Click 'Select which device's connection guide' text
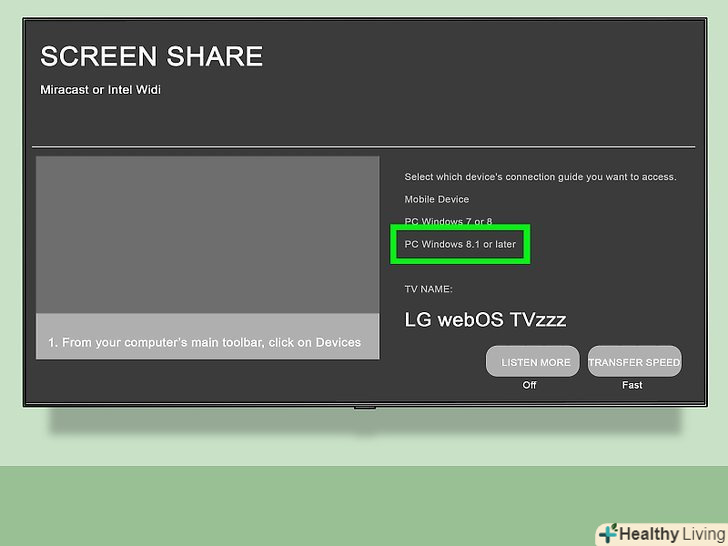Screen dimensions: 728x546 point(540,177)
